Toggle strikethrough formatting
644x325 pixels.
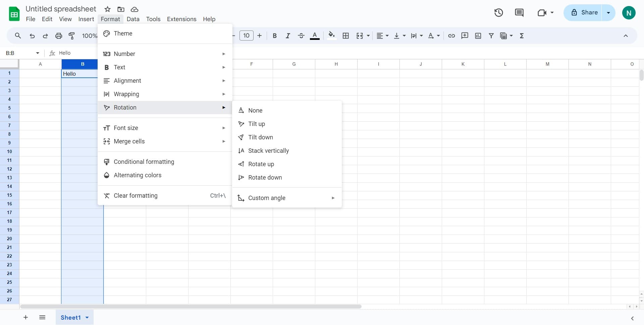point(301,36)
